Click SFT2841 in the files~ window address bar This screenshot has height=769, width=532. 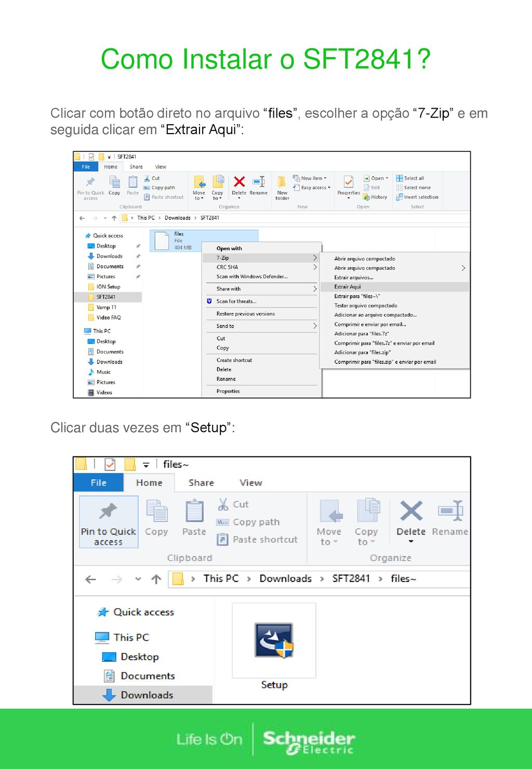tap(351, 579)
